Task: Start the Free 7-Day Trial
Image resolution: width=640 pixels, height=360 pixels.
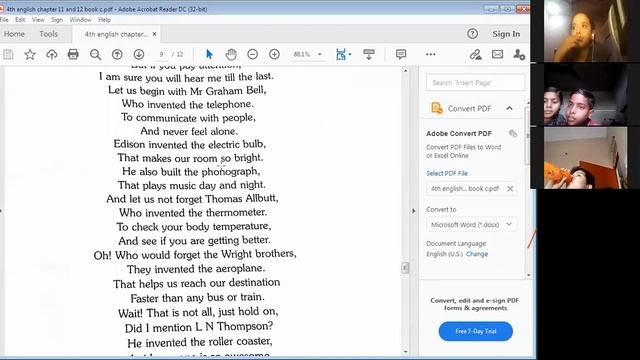Action: pyautogui.click(x=476, y=331)
